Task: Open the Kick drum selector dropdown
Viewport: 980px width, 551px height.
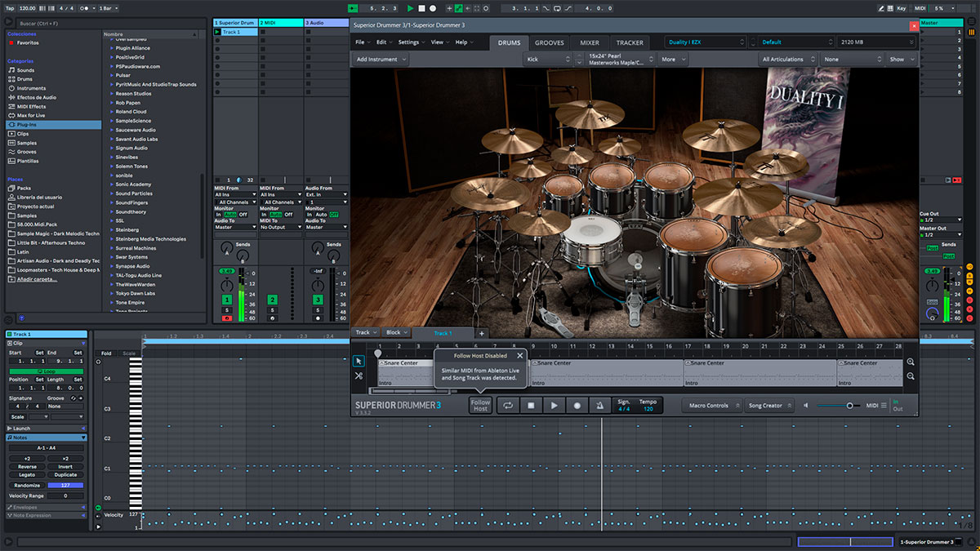Action: point(548,60)
